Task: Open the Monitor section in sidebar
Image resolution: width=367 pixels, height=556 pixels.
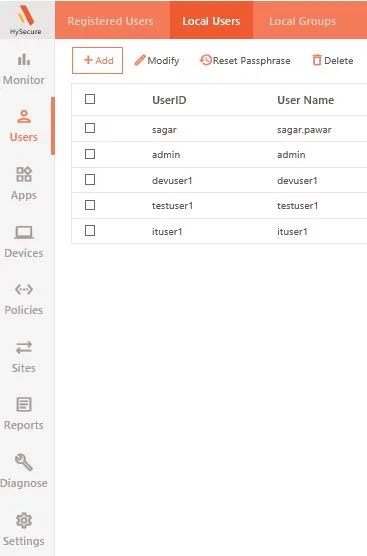Action: click(24, 69)
